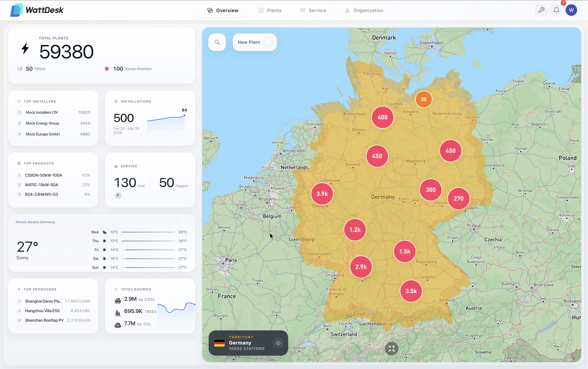Create a New Plant

pyautogui.click(x=254, y=42)
